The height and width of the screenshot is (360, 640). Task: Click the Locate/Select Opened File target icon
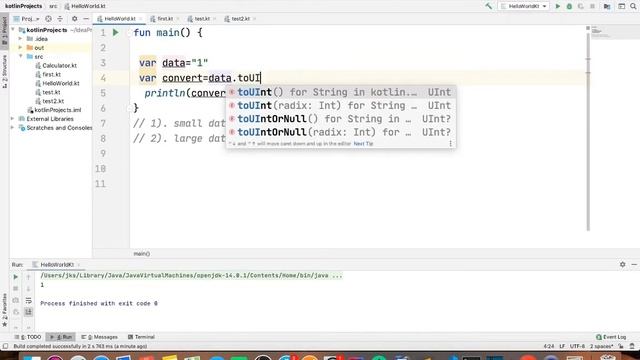48,19
